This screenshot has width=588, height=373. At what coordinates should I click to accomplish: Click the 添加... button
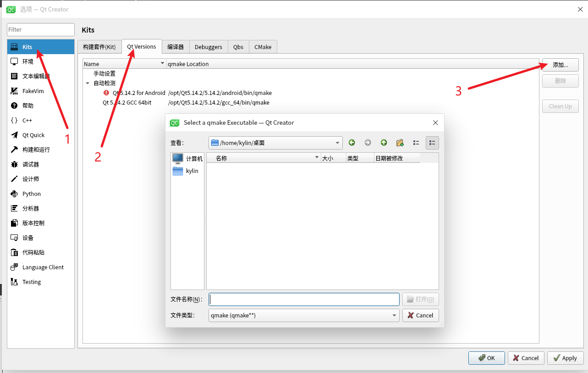(560, 65)
